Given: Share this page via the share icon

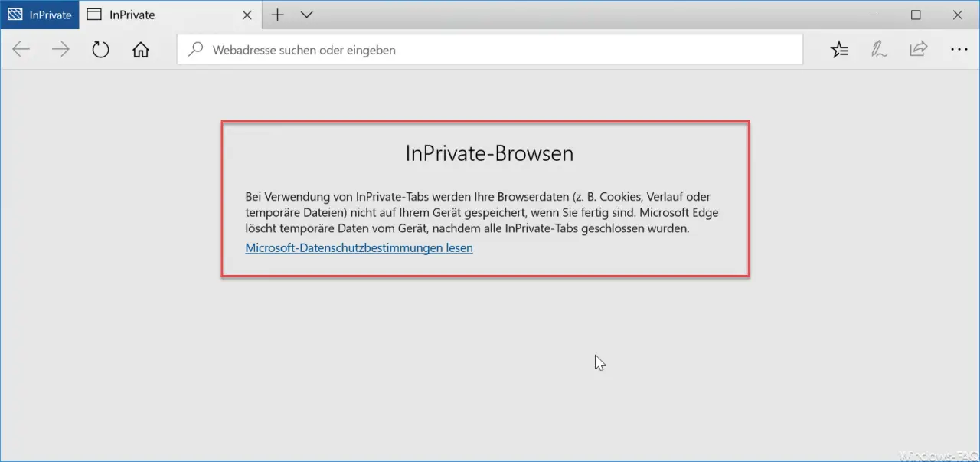Looking at the screenshot, I should [x=918, y=50].
